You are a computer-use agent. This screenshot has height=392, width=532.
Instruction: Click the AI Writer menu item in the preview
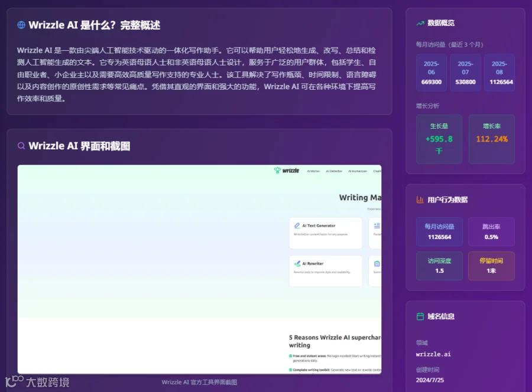(313, 171)
